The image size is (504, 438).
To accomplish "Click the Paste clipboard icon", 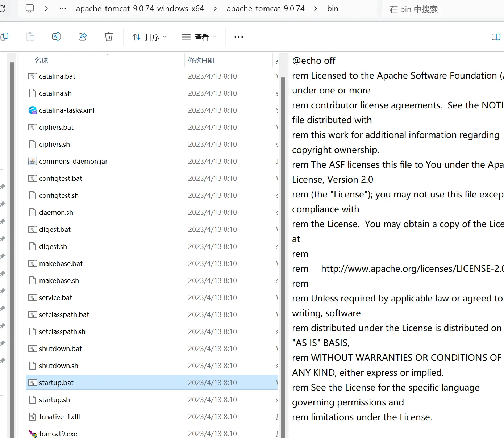I will pyautogui.click(x=30, y=37).
